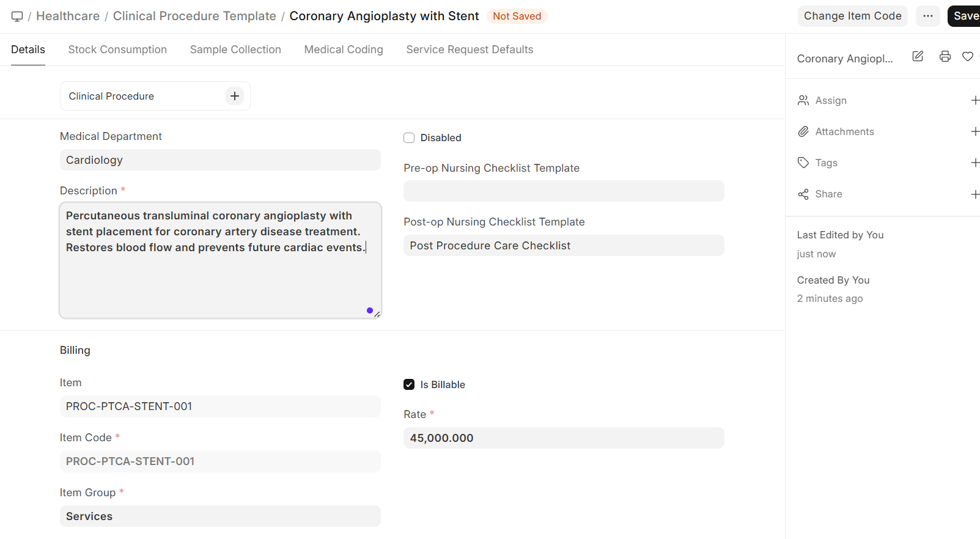The width and height of the screenshot is (980, 539).
Task: Switch to the Stock Consumption tab
Action: click(117, 50)
